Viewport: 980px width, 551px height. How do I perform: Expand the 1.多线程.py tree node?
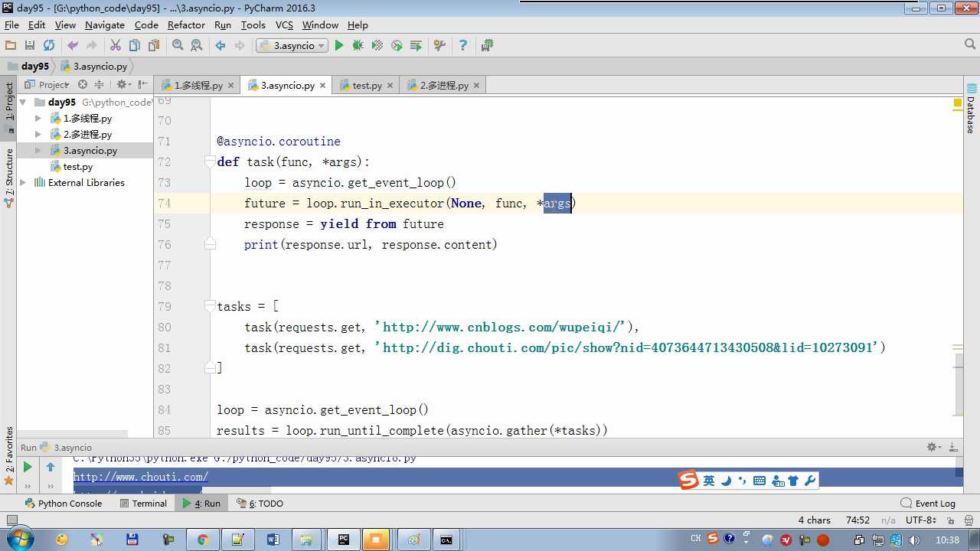[38, 118]
